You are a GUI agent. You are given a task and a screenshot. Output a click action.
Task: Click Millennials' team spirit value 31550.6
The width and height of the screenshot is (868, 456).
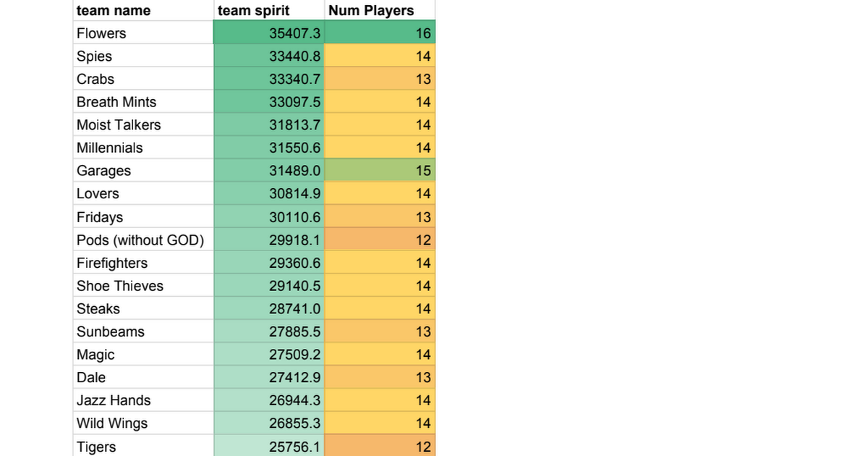pyautogui.click(x=269, y=148)
